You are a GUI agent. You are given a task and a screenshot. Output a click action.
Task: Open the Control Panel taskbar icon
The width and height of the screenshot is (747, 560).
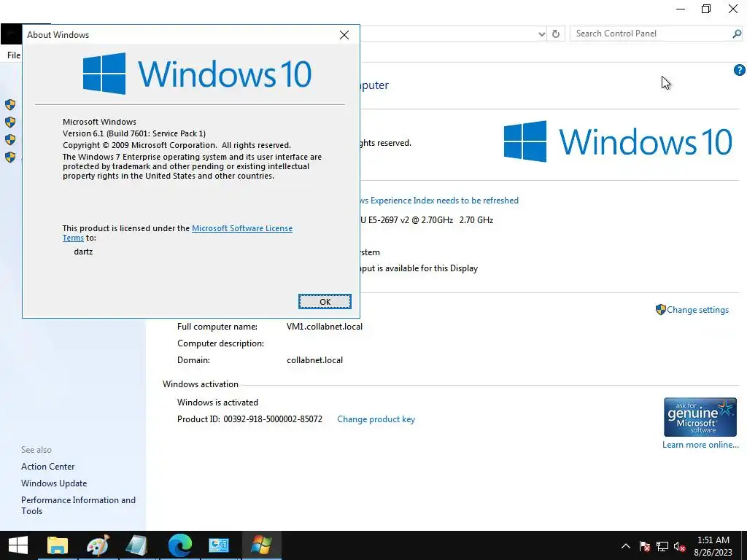pyautogui.click(x=219, y=545)
